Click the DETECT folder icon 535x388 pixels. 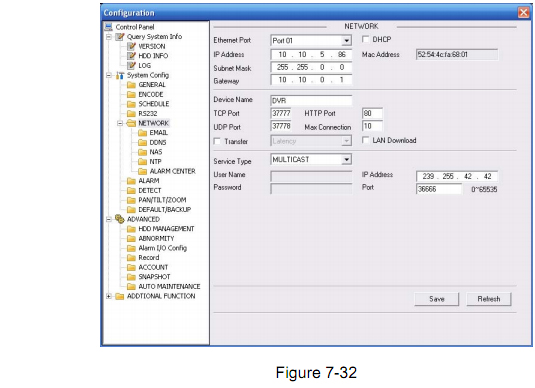[x=131, y=190]
